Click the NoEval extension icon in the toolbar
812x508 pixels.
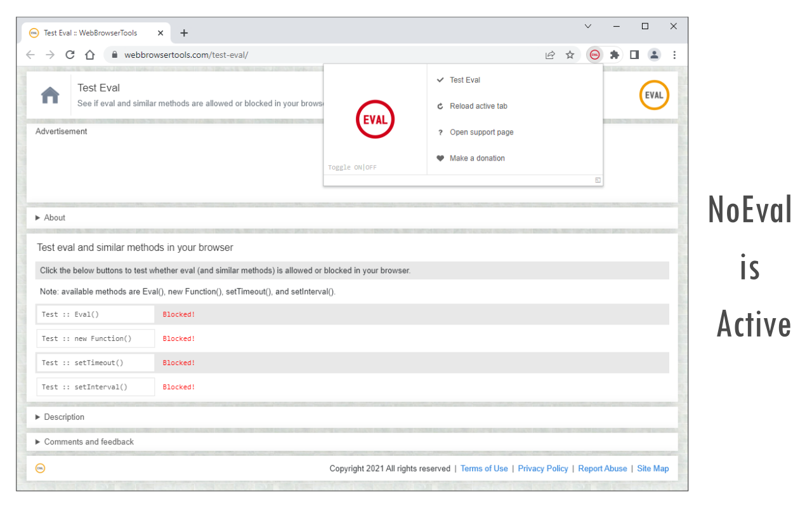(594, 55)
